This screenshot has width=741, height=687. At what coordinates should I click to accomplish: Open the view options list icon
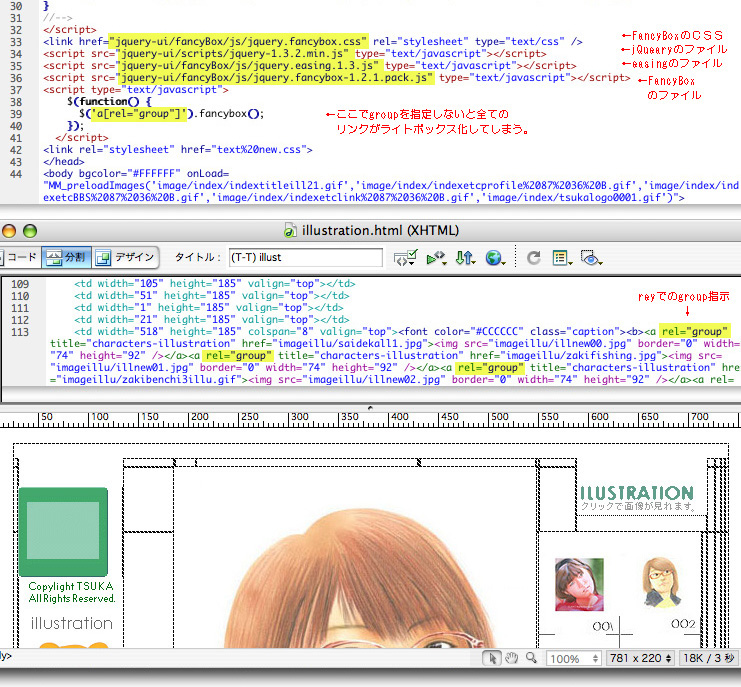click(562, 258)
